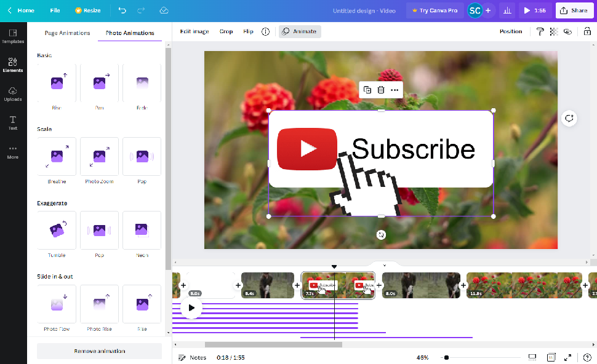597x364 pixels.
Task: Select the Breathe animation
Action: click(57, 161)
